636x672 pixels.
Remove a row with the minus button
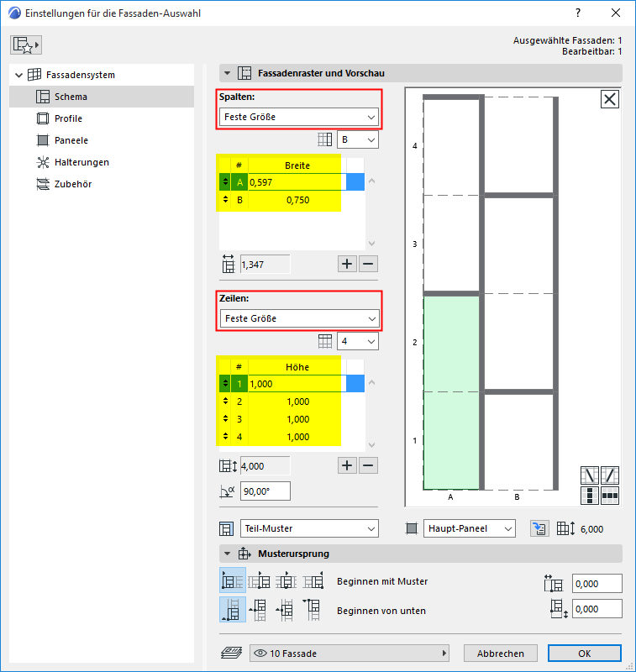(x=368, y=465)
